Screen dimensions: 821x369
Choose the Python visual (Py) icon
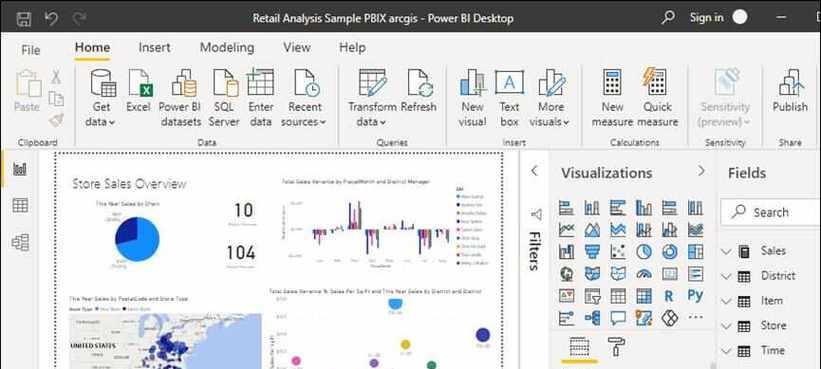(695, 295)
